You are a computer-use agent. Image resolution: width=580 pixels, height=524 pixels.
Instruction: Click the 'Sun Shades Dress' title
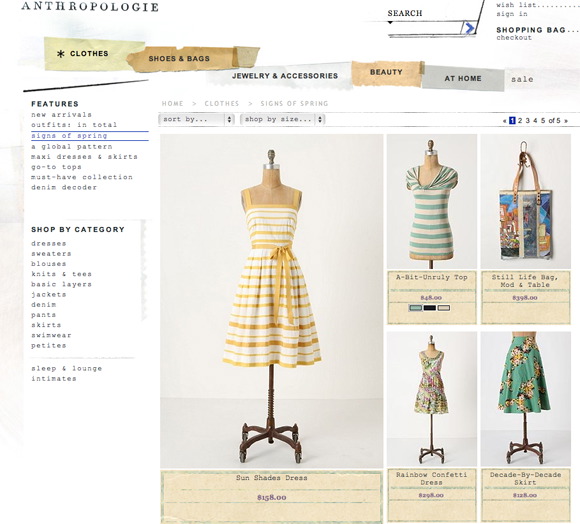[x=272, y=478]
